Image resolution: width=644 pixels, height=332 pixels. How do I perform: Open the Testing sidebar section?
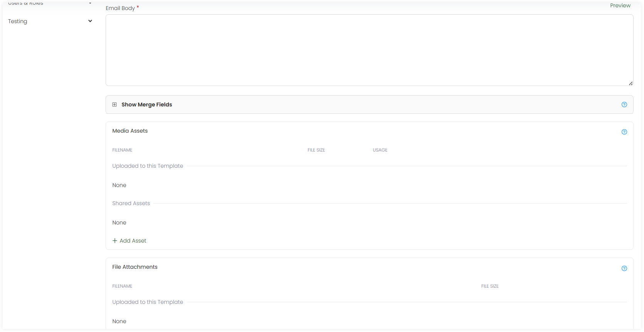(18, 21)
